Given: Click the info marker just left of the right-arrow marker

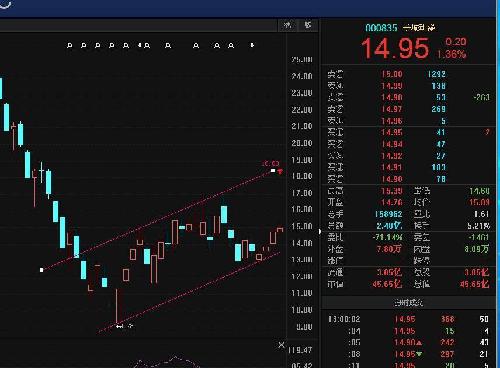Looking at the screenshot, I should pyautogui.click(x=231, y=45).
